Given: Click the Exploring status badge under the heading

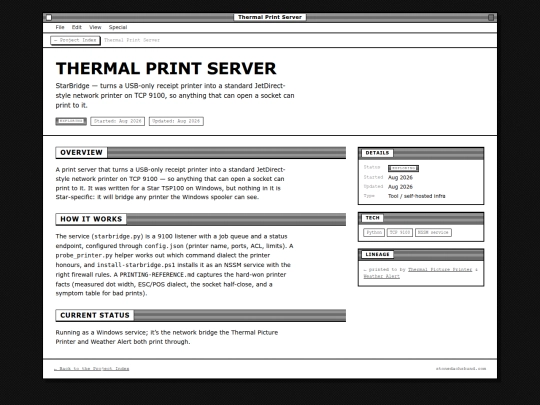Looking at the screenshot, I should pos(71,121).
